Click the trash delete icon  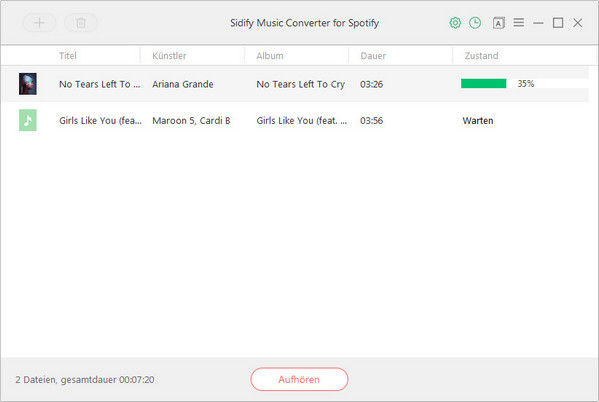coord(81,23)
